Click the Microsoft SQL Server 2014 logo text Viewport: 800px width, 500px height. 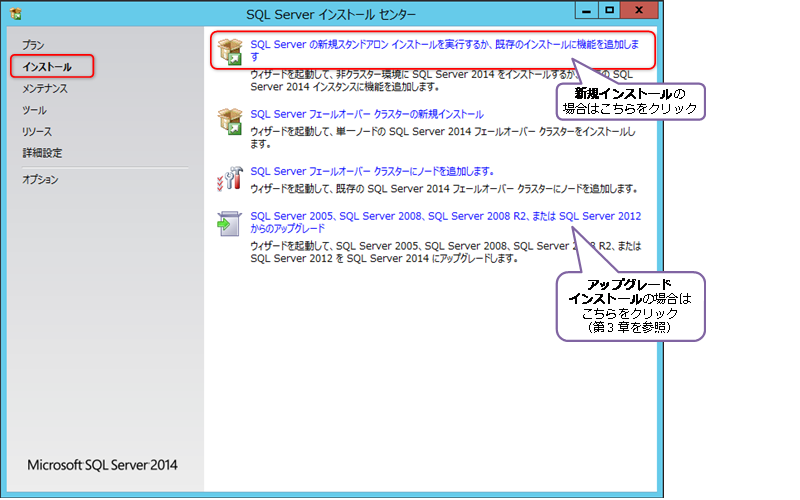click(x=103, y=465)
